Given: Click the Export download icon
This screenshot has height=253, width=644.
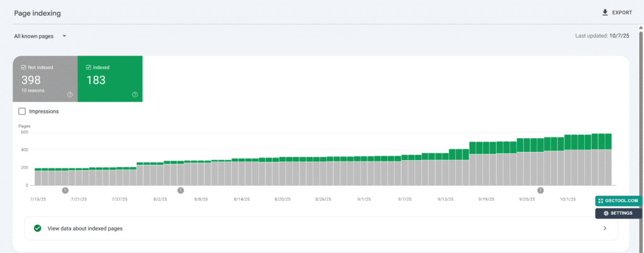Looking at the screenshot, I should (605, 13).
